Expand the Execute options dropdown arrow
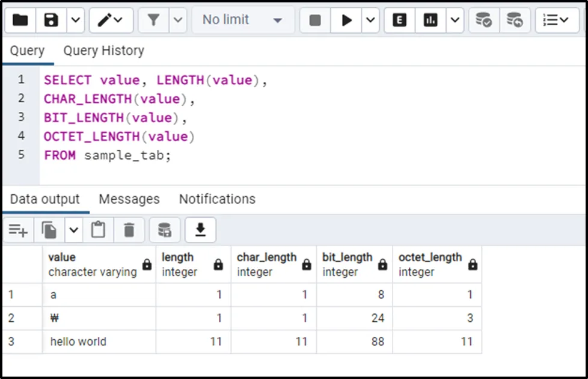Screen dimensions: 588x379 coord(370,20)
